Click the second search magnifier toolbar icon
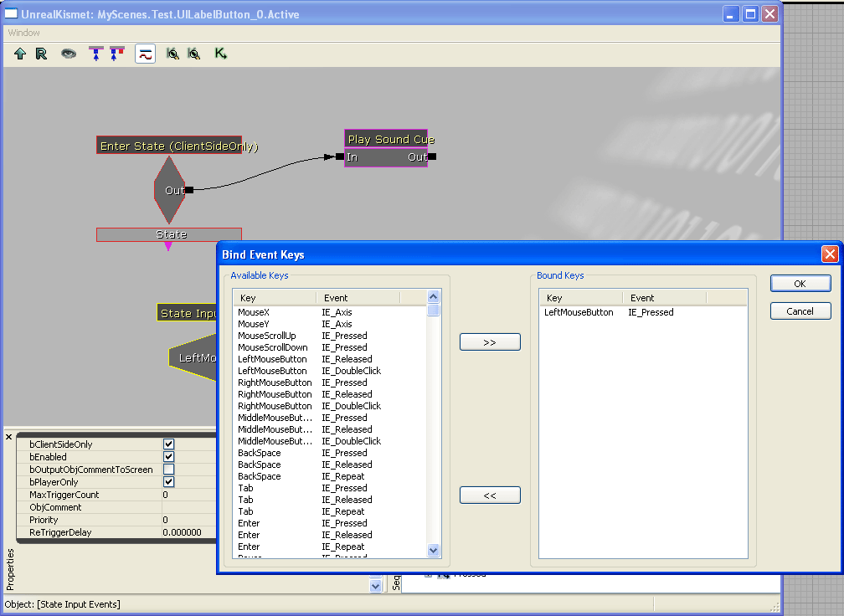 click(193, 54)
